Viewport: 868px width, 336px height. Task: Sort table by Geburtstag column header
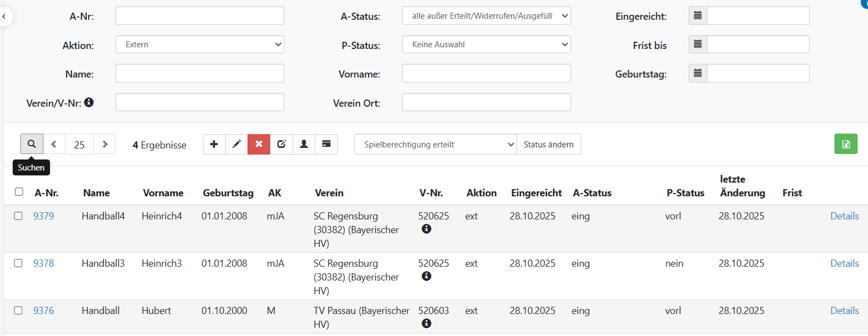[x=228, y=193]
